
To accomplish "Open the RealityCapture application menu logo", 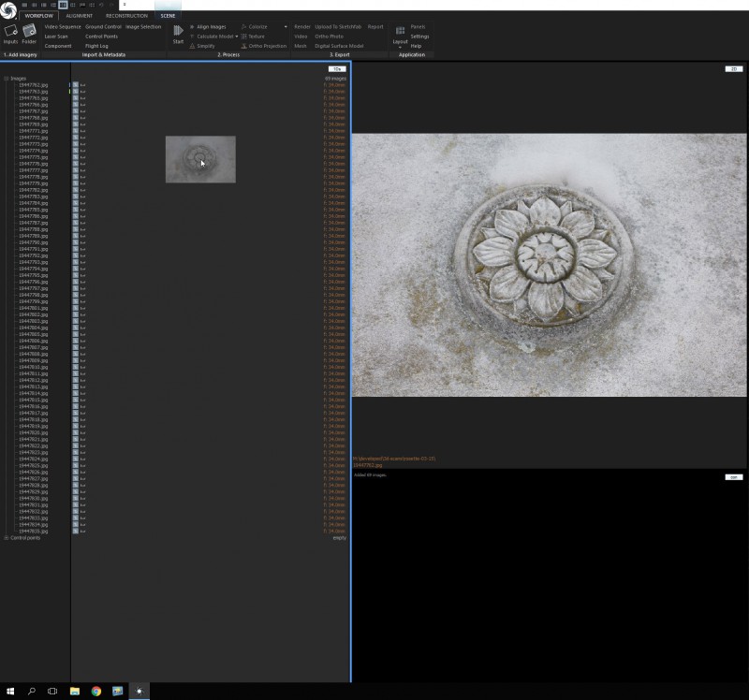I will point(8,10).
